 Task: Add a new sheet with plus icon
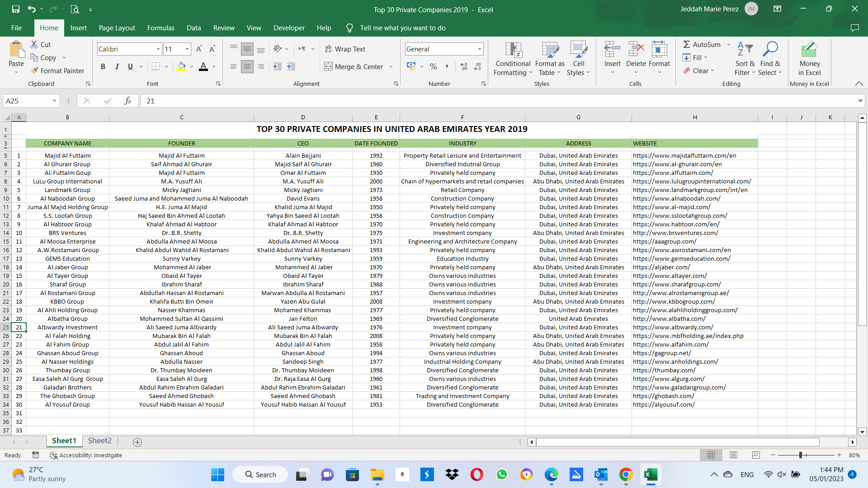(137, 442)
